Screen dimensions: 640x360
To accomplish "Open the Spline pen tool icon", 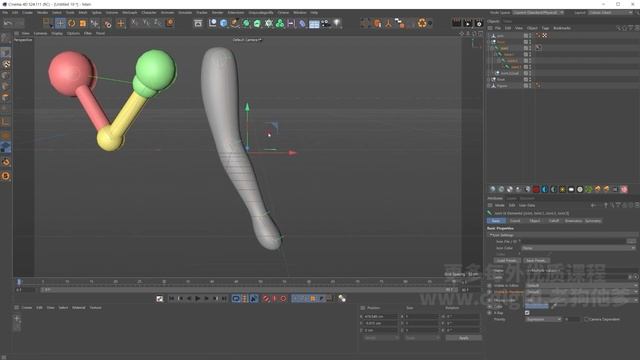I will tap(235, 23).
